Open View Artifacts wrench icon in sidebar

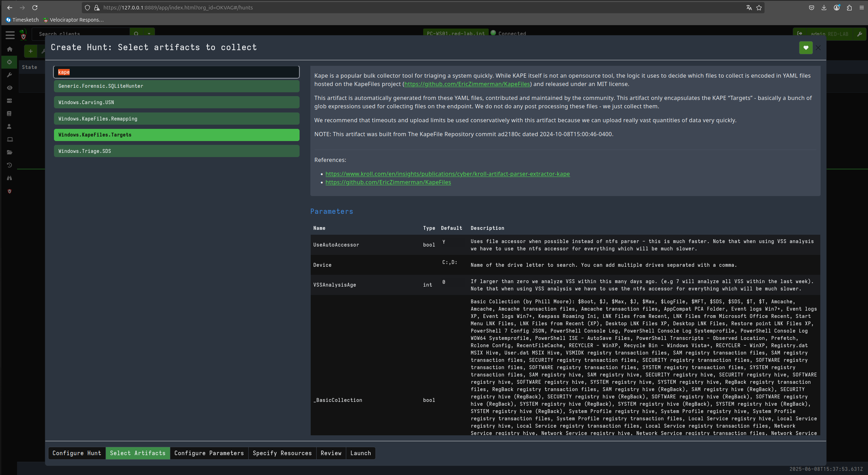click(x=10, y=75)
